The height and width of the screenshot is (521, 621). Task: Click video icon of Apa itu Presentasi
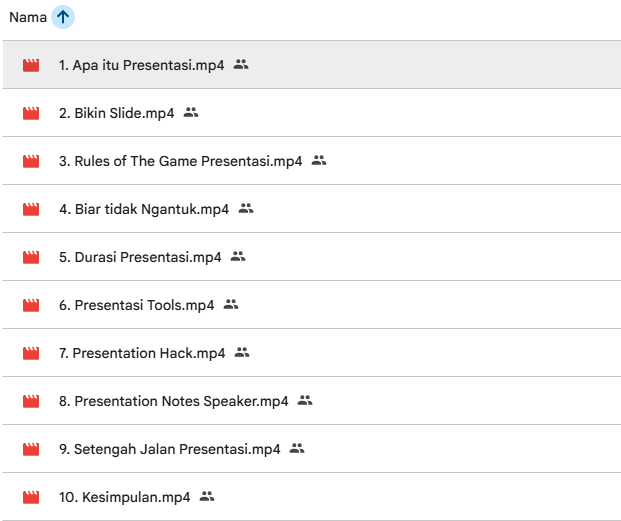[31, 65]
